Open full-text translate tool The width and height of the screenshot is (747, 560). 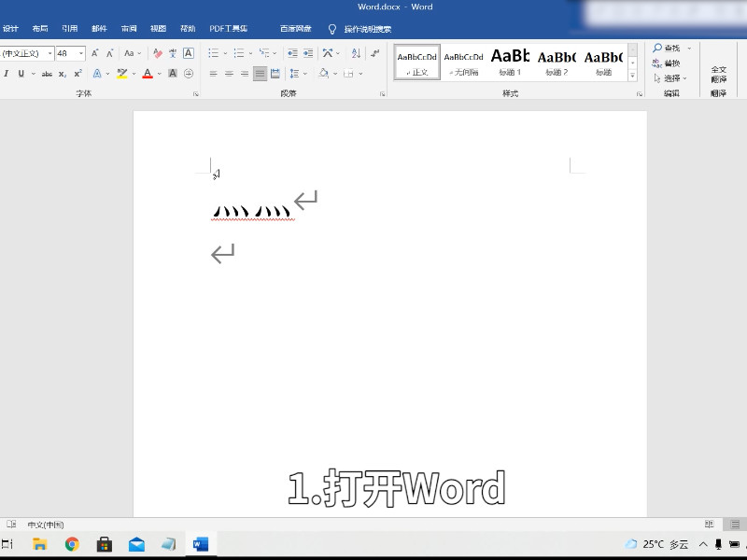pyautogui.click(x=718, y=75)
